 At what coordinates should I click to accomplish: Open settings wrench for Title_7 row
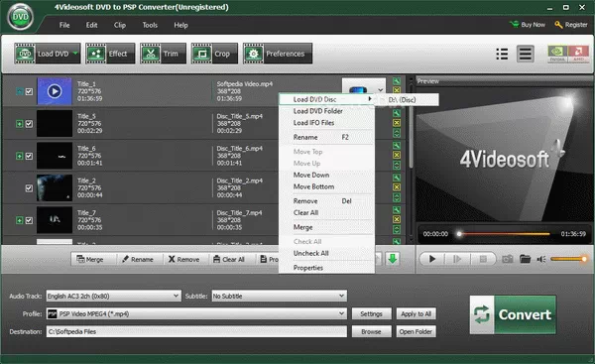coord(397,210)
